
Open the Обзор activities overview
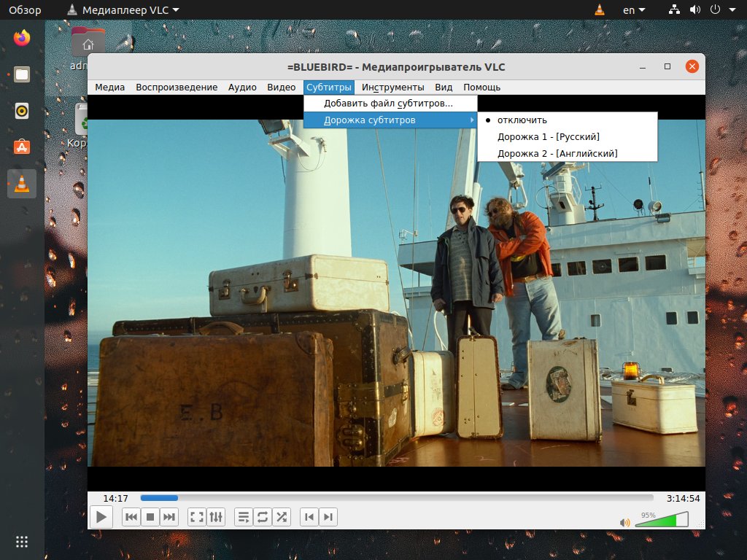point(25,10)
